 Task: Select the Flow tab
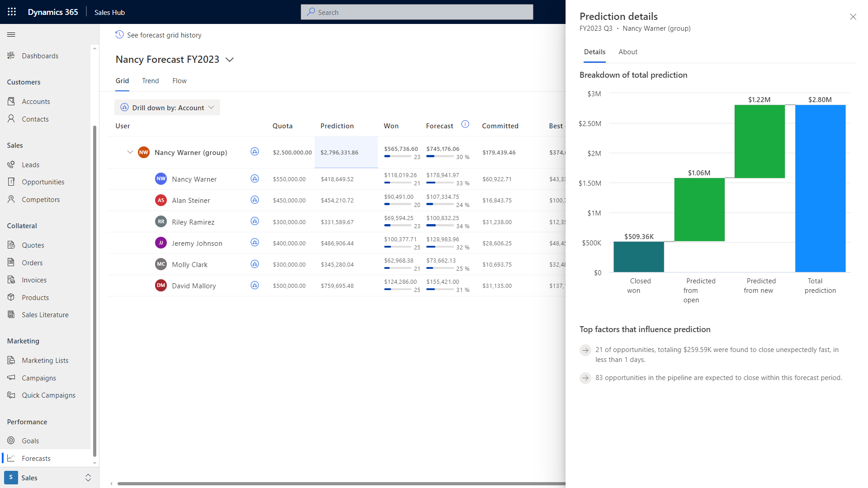(x=179, y=81)
